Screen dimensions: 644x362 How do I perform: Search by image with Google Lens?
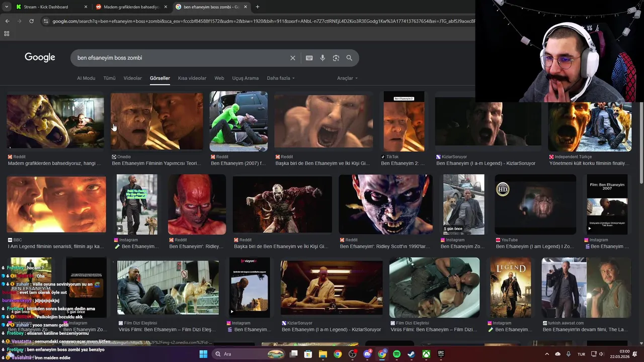[x=336, y=58]
